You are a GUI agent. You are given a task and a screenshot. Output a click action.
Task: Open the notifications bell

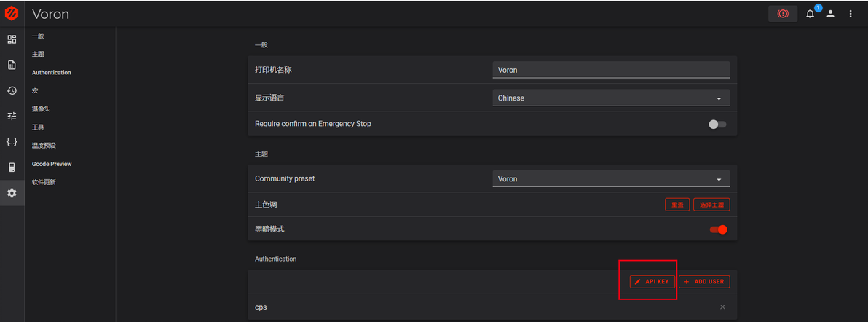click(810, 14)
